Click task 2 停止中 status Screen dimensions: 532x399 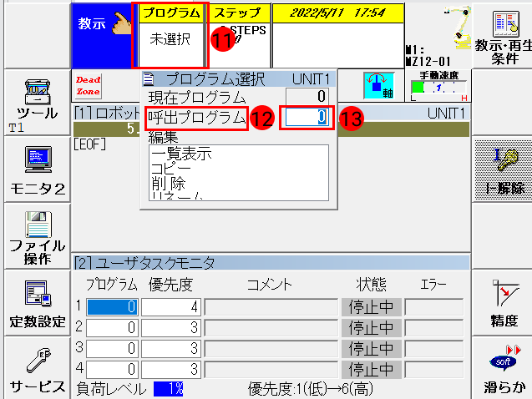pos(372,328)
